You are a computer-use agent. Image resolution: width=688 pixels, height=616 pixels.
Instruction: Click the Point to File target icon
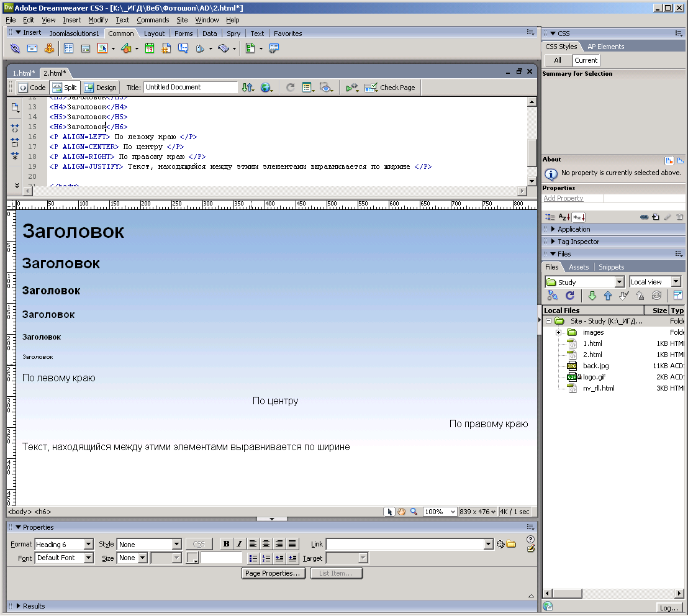click(x=500, y=544)
